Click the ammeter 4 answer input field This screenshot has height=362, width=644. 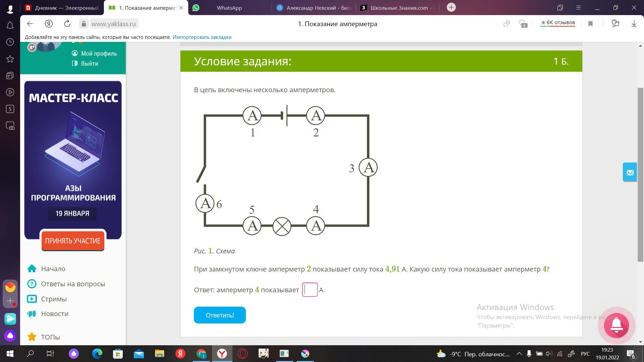point(310,290)
